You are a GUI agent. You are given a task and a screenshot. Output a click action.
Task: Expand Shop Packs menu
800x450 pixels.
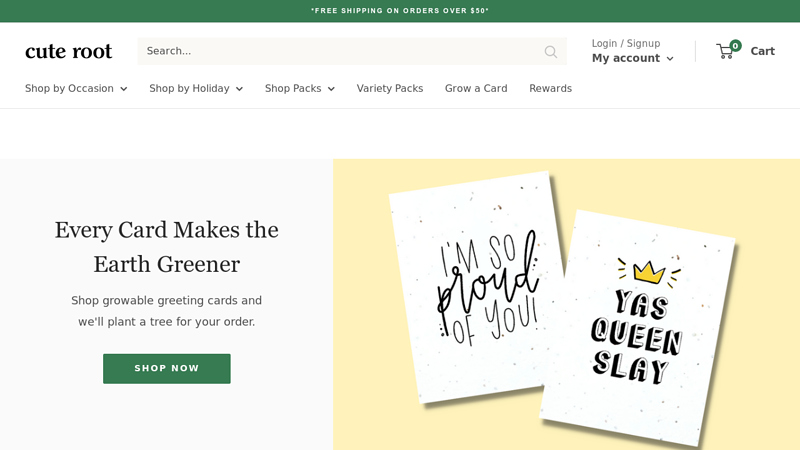pyautogui.click(x=299, y=88)
